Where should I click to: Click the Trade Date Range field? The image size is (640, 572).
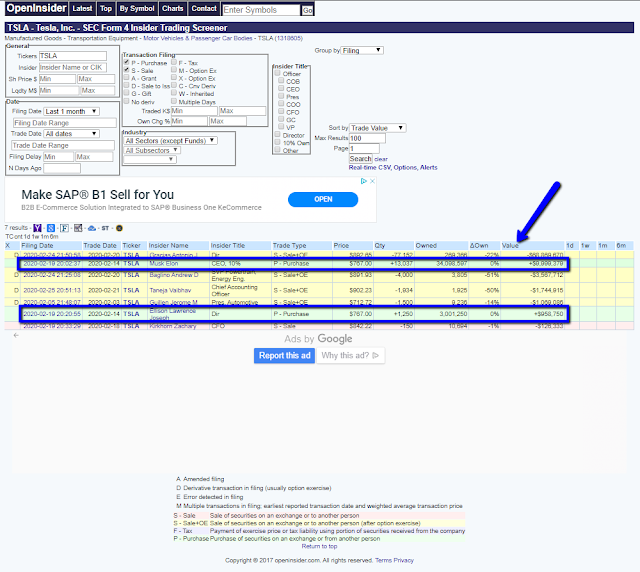point(63,145)
